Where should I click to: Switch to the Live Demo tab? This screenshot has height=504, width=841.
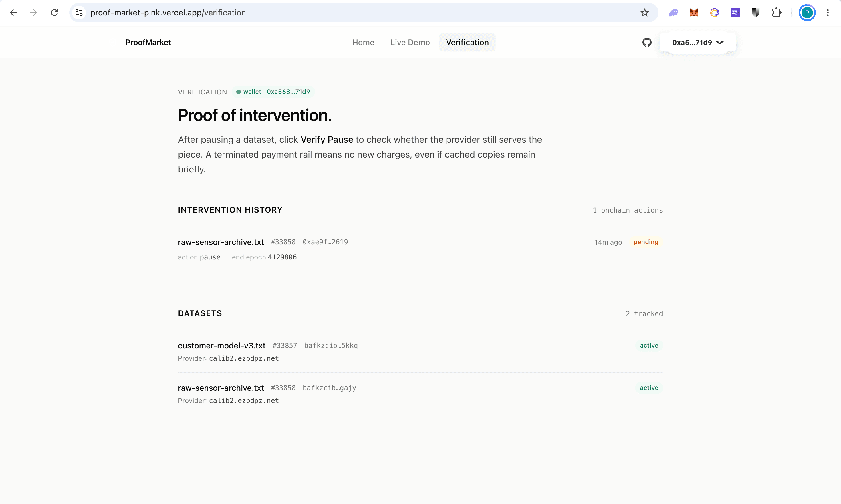pos(410,42)
